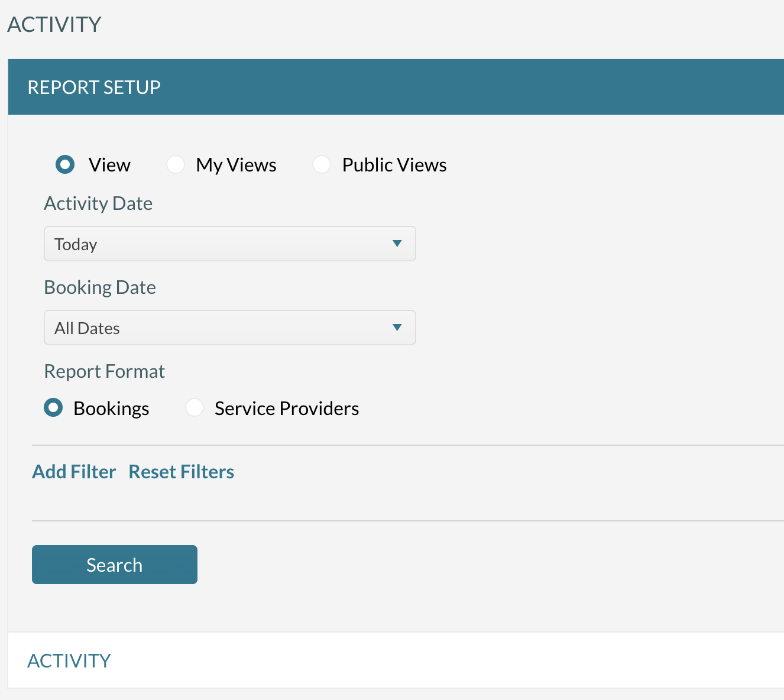Screen dimensions: 784x700
Task: Click the "Add Filter" link
Action: [x=73, y=471]
